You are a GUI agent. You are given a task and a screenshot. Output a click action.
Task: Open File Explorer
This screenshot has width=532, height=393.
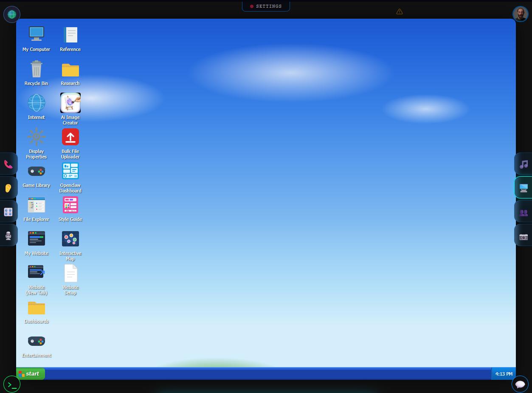point(37,205)
